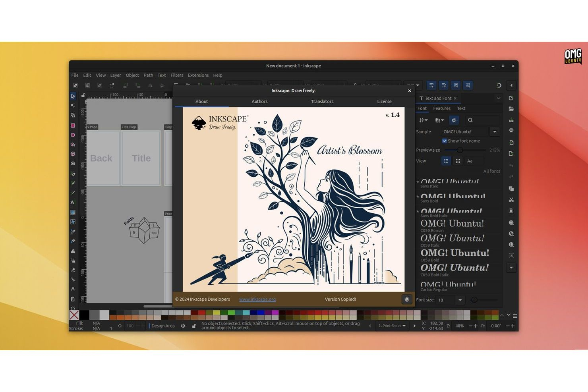Toggle the layer lock in status bar
Screen dimensions: 588x392
tap(194, 326)
